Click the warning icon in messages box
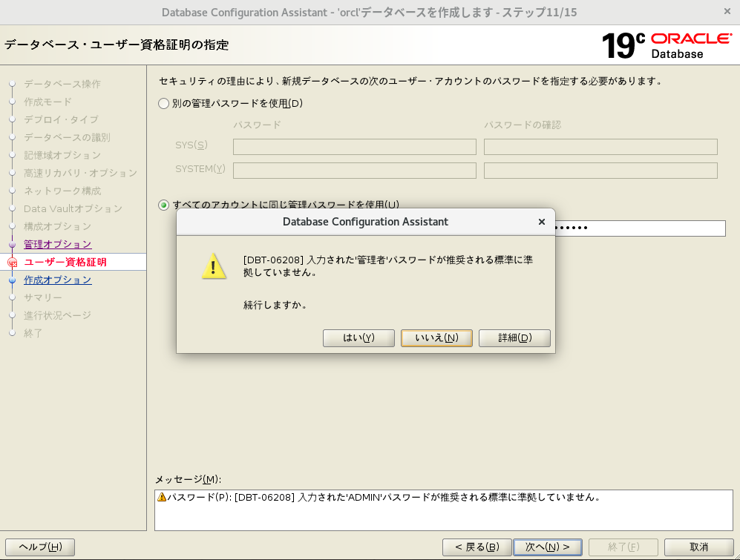This screenshot has width=740, height=560. (x=162, y=497)
